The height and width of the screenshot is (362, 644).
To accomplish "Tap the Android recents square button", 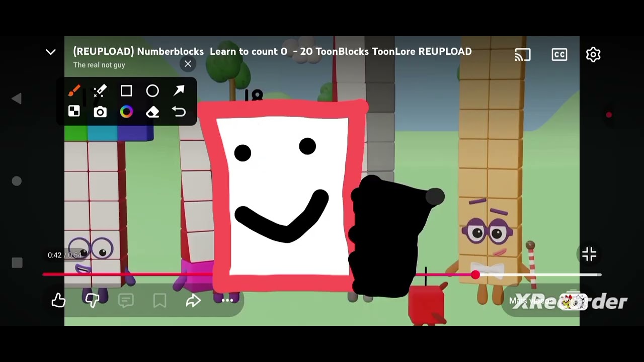I will pyautogui.click(x=17, y=262).
